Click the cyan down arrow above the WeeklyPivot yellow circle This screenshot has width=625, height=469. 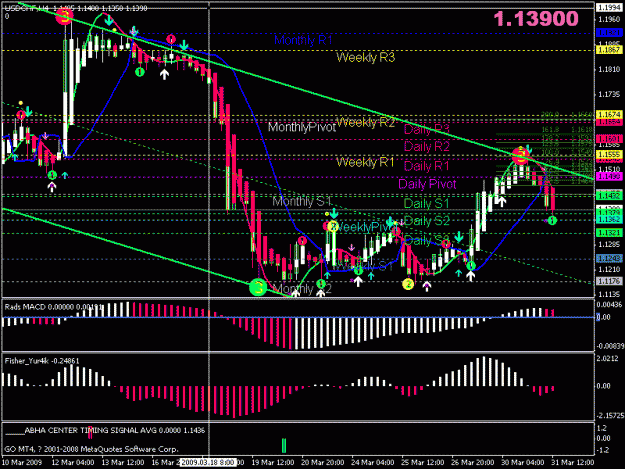334,214
